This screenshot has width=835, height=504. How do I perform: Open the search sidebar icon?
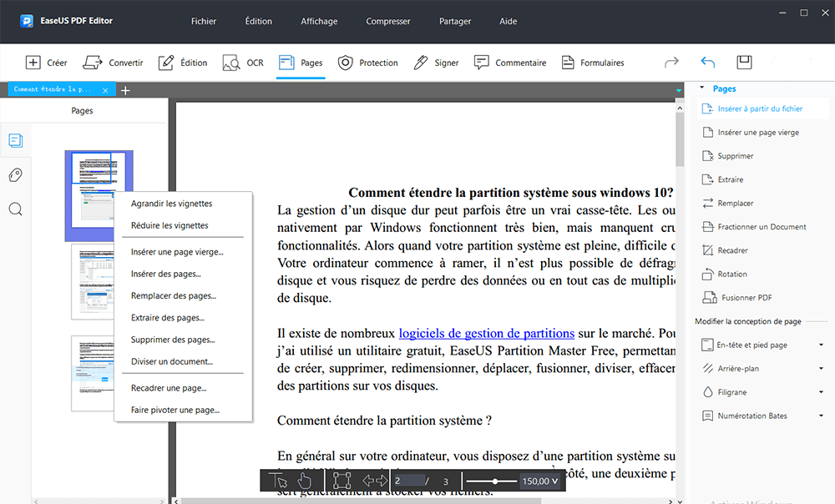(x=15, y=209)
